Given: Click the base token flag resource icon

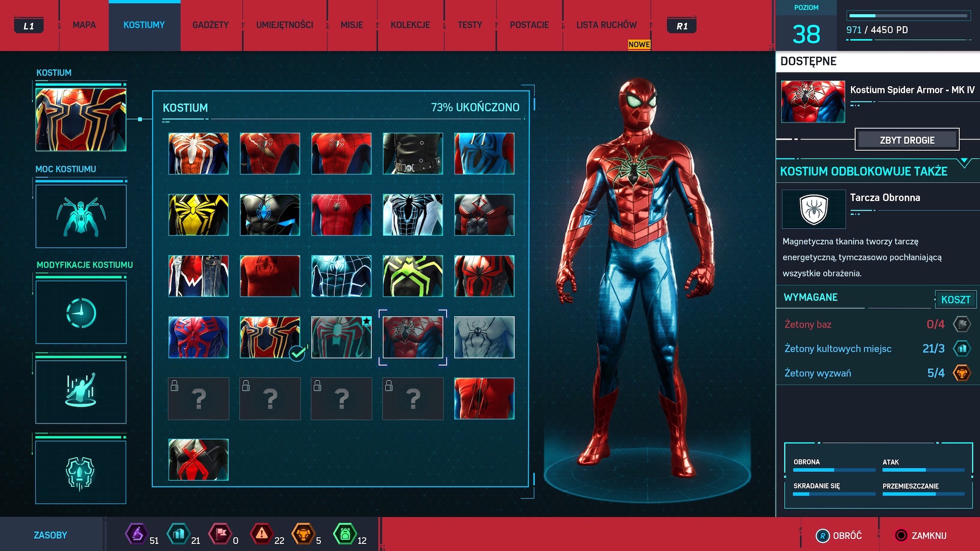Looking at the screenshot, I should 220,534.
